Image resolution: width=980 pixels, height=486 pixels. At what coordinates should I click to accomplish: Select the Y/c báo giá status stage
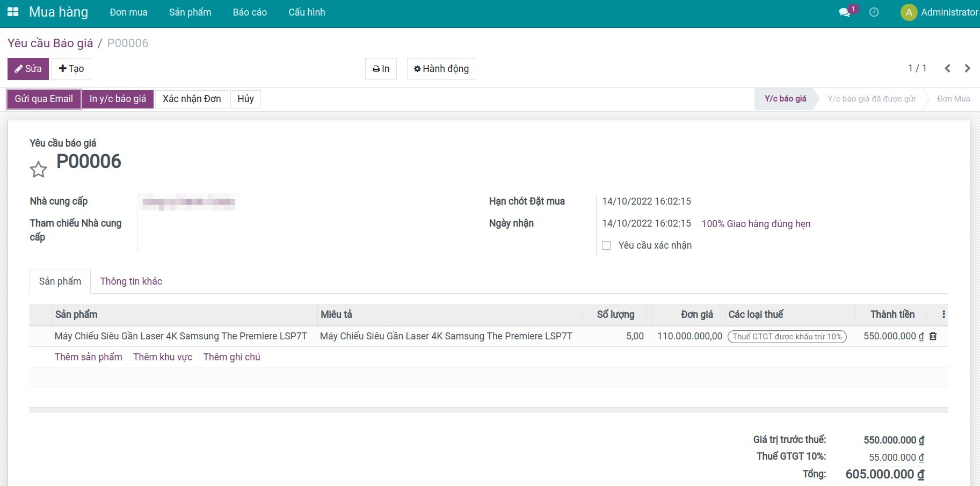785,99
